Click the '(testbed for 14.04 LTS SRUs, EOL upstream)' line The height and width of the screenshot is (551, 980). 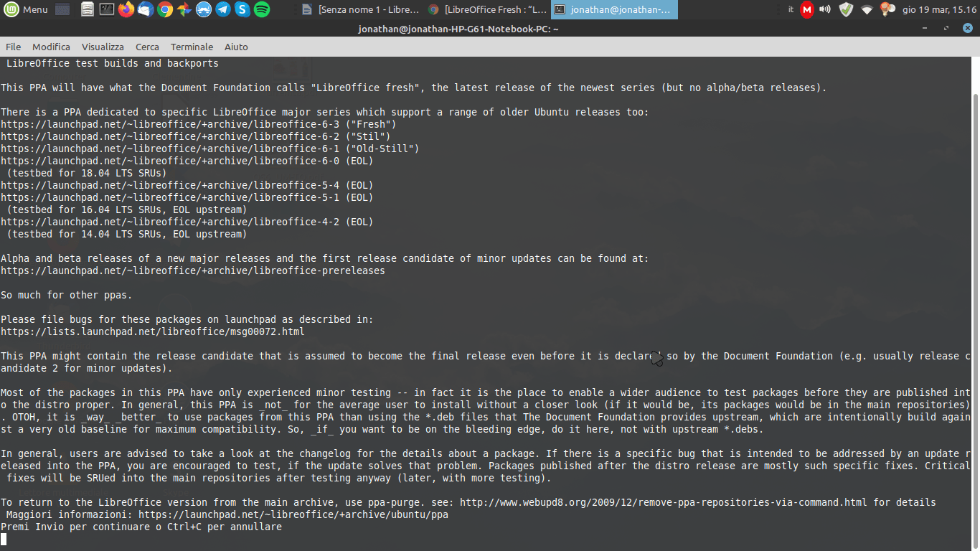point(127,234)
